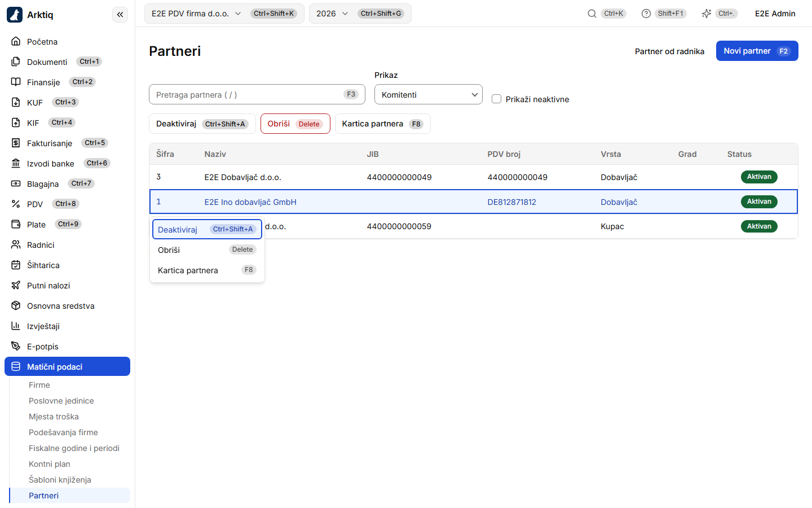Open the 2026 year selector
This screenshot has width=812, height=508.
click(x=360, y=14)
